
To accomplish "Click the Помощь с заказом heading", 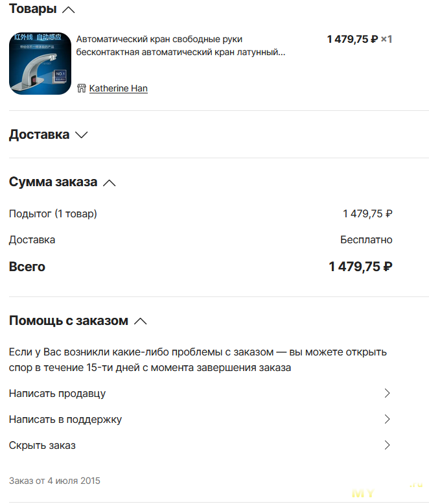I will click(69, 321).
